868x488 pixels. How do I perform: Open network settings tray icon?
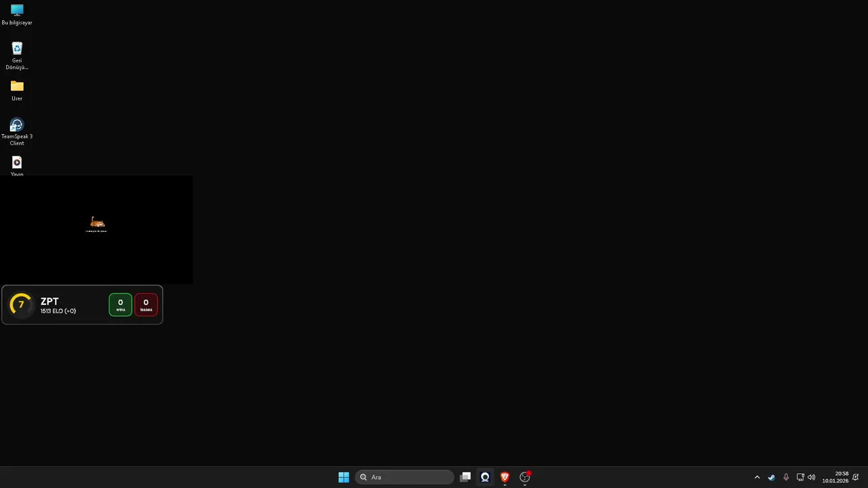tap(800, 477)
